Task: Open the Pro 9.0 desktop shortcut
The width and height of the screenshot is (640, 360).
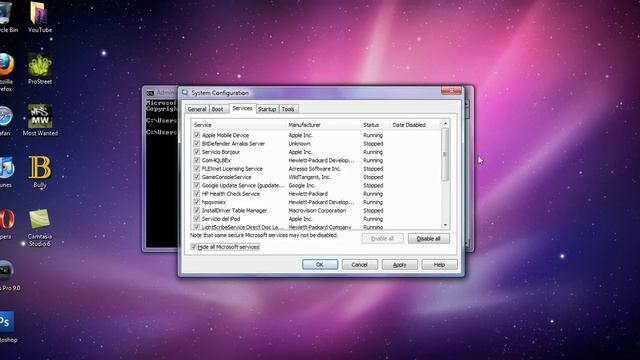Action: pyautogui.click(x=9, y=276)
